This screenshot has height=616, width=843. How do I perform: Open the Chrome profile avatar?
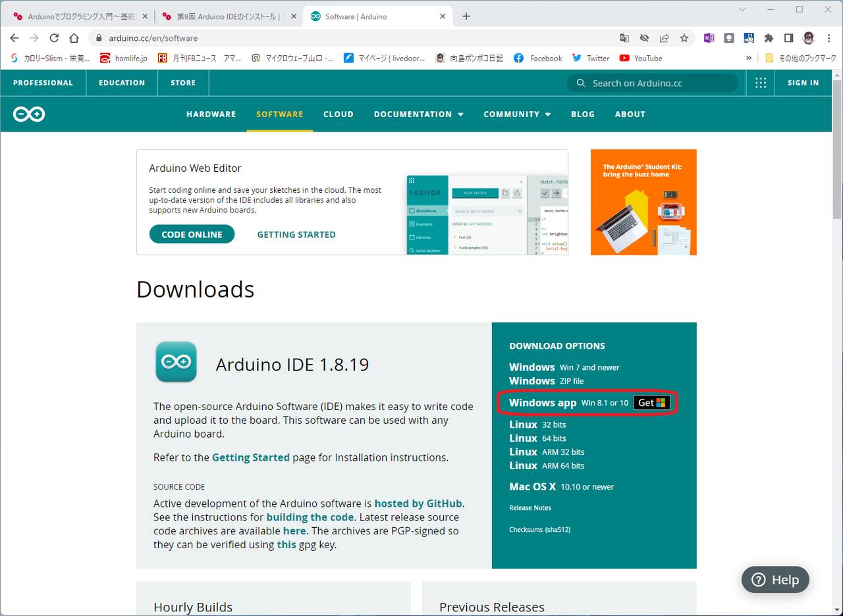point(809,38)
